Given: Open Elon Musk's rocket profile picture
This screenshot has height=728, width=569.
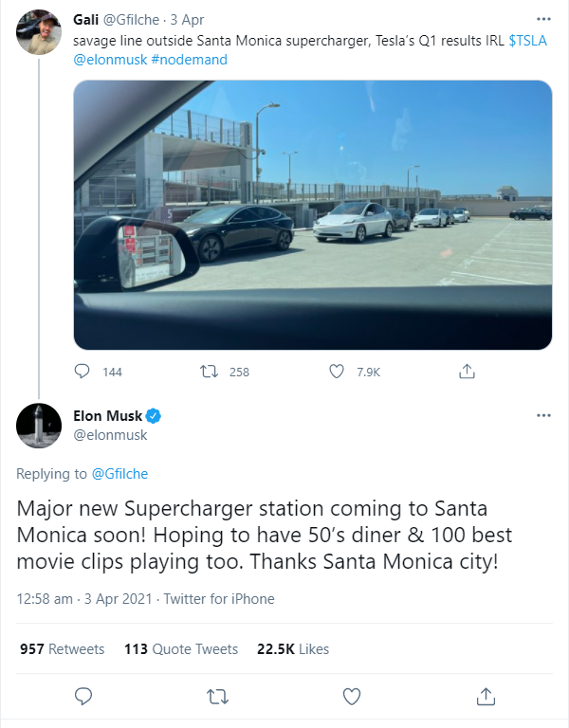Looking at the screenshot, I should (39, 426).
